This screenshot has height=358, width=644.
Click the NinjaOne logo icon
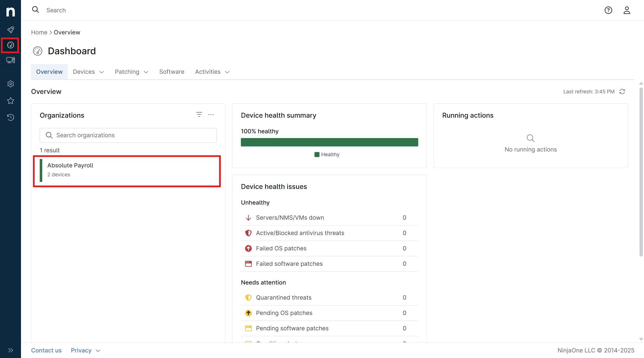pyautogui.click(x=10, y=11)
